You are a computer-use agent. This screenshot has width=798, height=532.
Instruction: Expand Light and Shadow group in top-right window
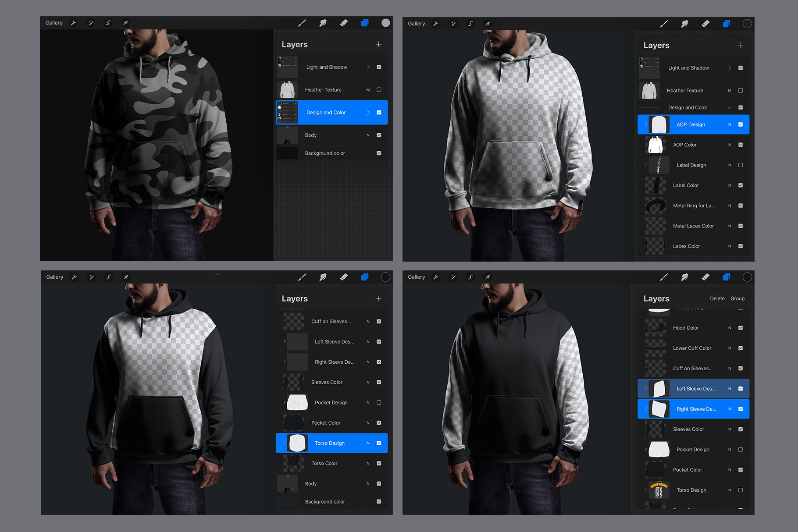click(730, 68)
